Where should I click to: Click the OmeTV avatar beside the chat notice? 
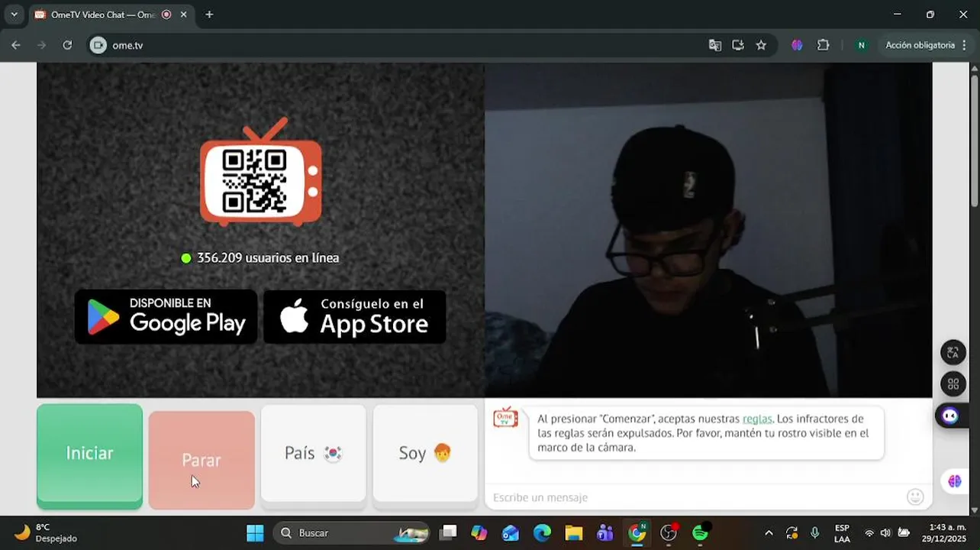point(505,418)
